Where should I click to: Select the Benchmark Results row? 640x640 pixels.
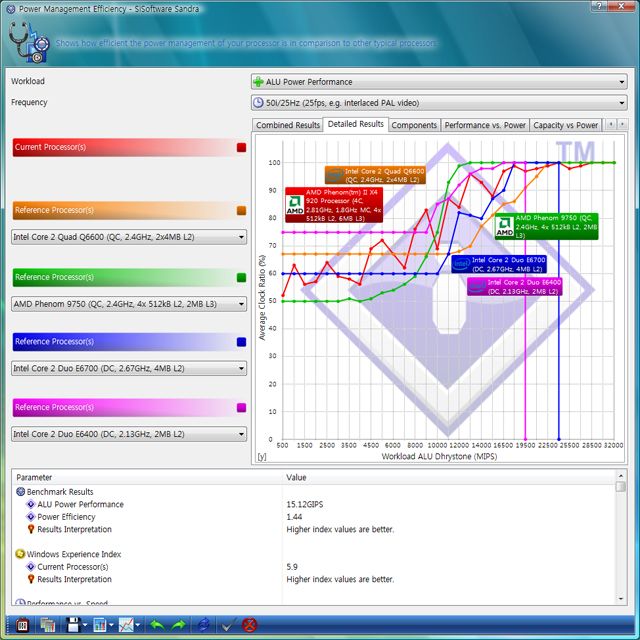coord(60,491)
